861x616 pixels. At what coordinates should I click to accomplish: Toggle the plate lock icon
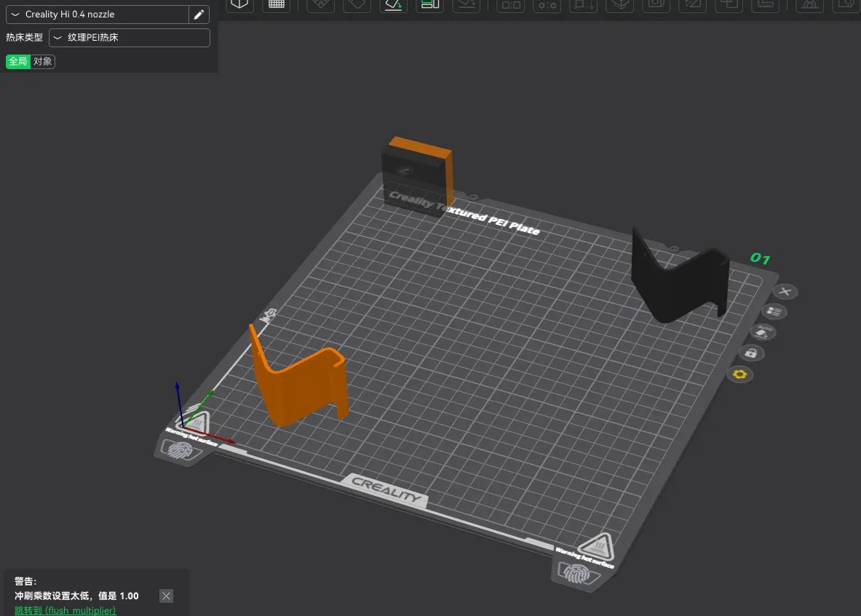coord(750,353)
